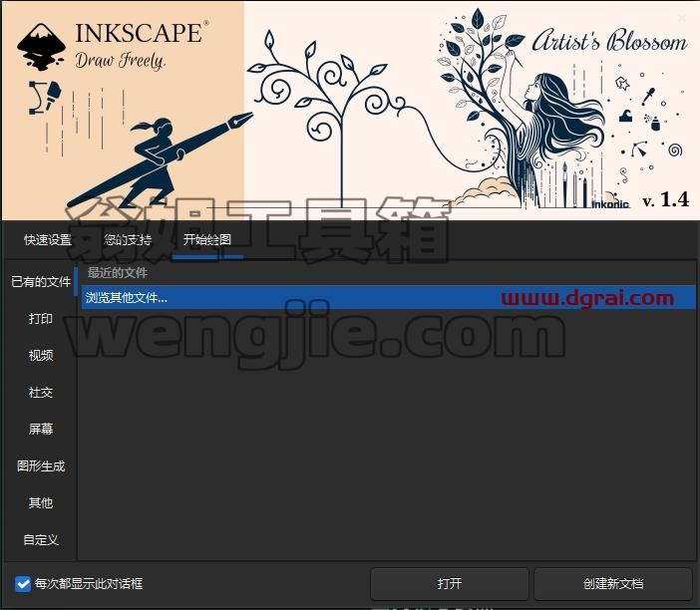Select the 开始绘图 tab
Screen dimensions: 700x610
click(x=207, y=240)
